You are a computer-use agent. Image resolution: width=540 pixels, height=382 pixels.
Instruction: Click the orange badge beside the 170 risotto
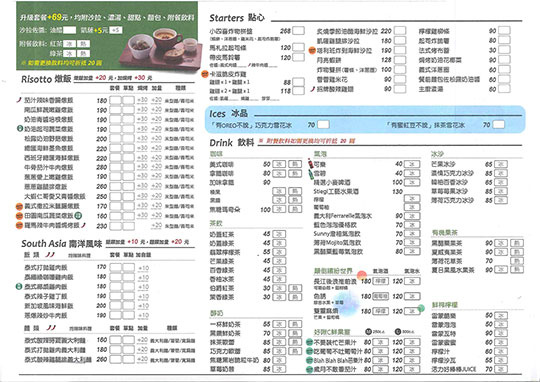coord(19,206)
